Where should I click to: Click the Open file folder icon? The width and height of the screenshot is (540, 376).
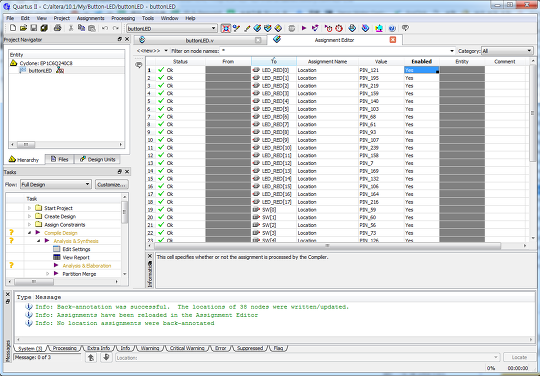23,28
